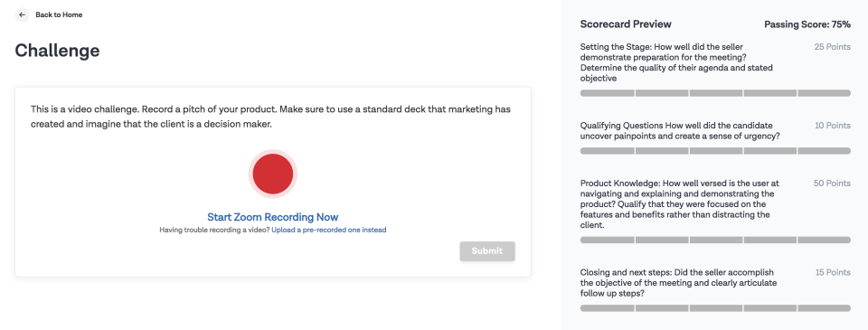Start recording with the red record button
Image resolution: width=868 pixels, height=330 pixels.
(273, 174)
